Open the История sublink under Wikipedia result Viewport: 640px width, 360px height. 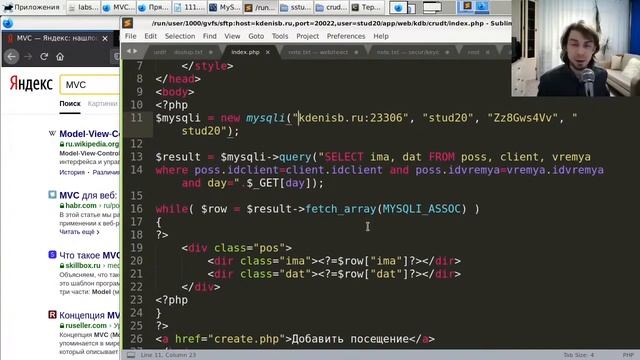72,172
